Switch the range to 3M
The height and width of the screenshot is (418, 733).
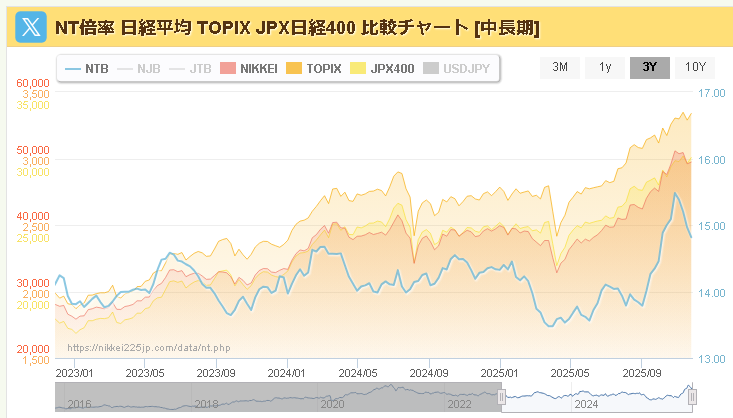[560, 68]
